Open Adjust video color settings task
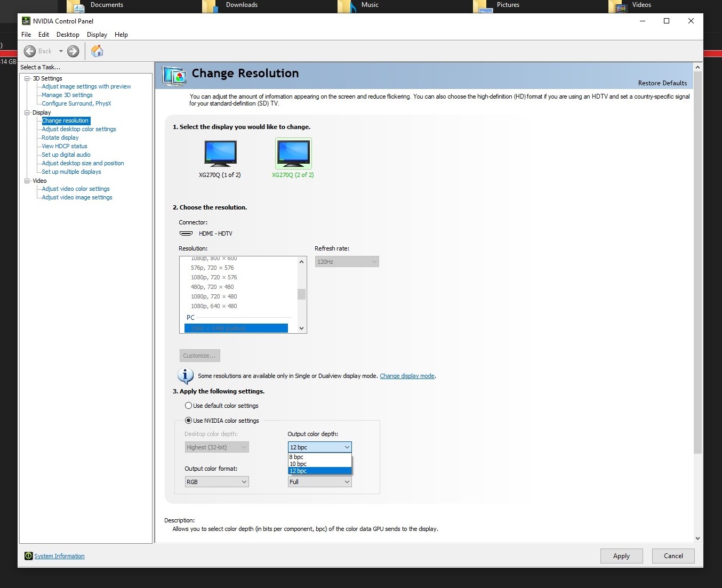The width and height of the screenshot is (722, 588). 76,189
